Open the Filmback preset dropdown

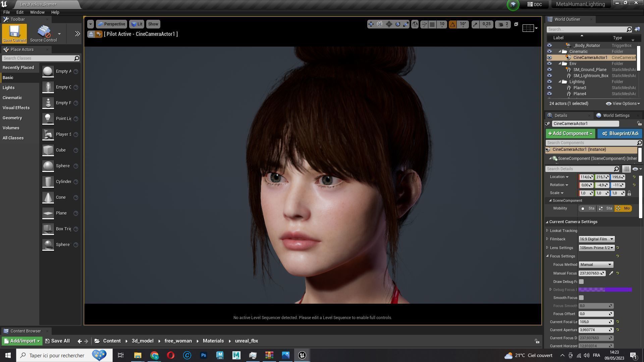click(x=596, y=239)
